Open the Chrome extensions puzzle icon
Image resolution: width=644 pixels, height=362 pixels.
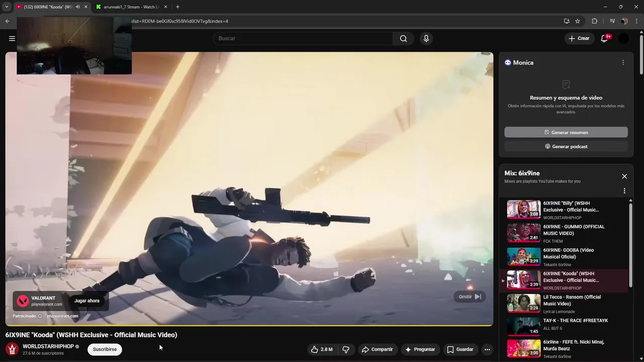(x=594, y=21)
